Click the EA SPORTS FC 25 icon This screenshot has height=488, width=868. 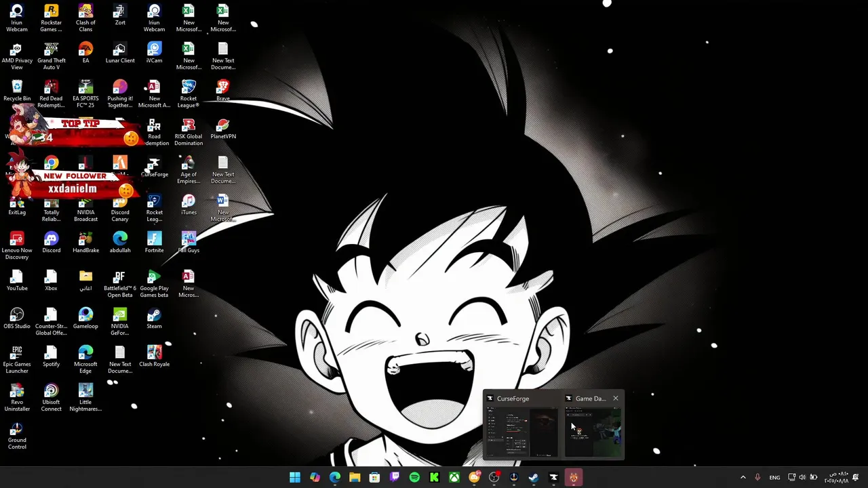(x=85, y=94)
